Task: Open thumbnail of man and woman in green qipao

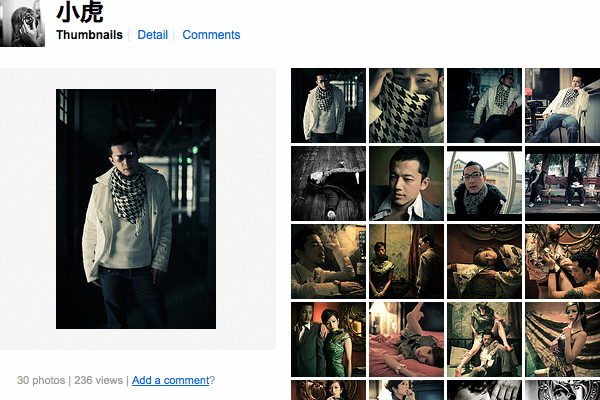Action: (328, 340)
